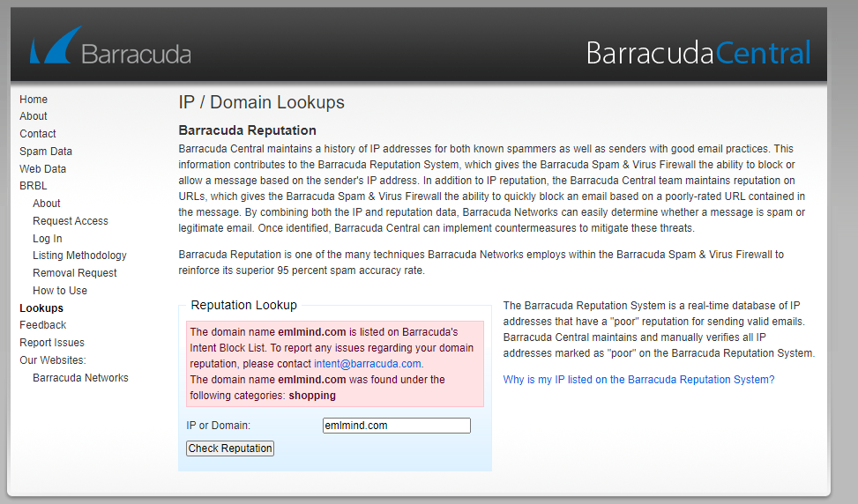Open the How to Use page
The image size is (858, 504).
(x=60, y=291)
